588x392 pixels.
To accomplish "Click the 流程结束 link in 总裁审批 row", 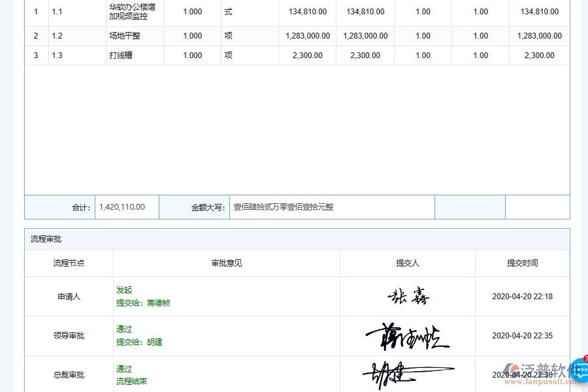I will (132, 381).
